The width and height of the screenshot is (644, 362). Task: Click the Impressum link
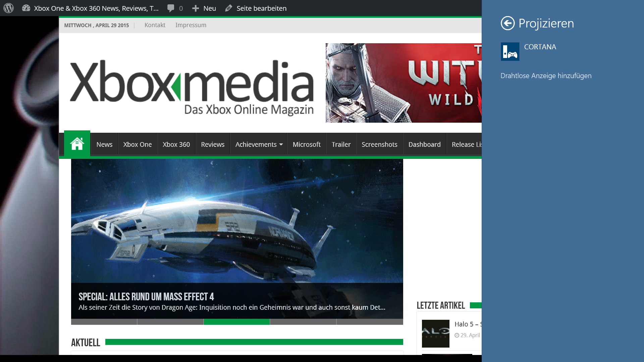click(191, 25)
